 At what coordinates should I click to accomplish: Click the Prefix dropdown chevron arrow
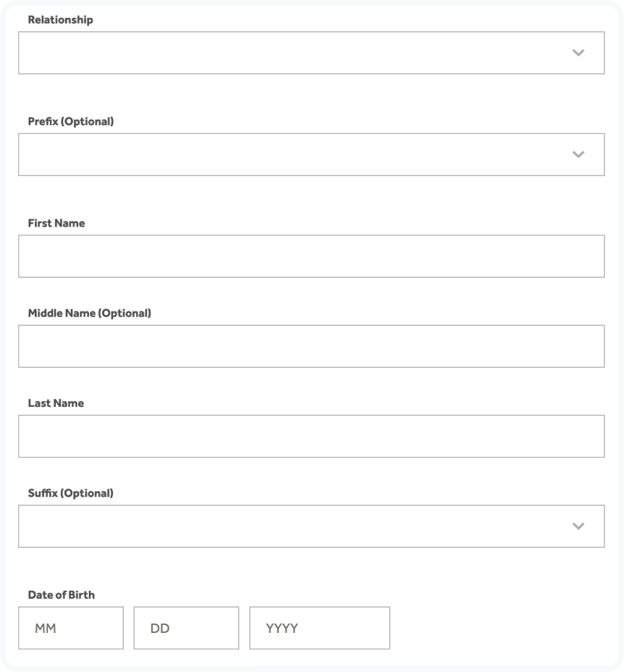click(578, 154)
